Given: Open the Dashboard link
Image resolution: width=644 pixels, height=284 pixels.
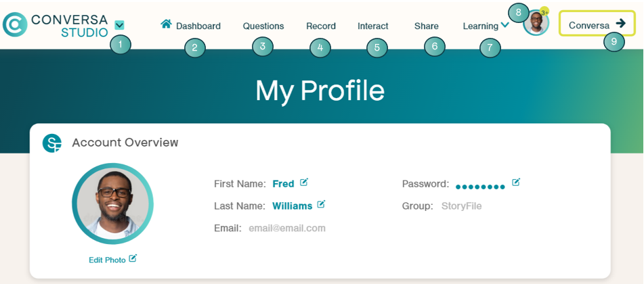Looking at the screenshot, I should 198,26.
